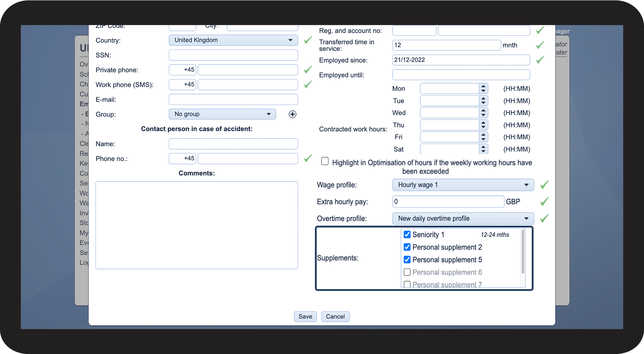Enable Personal supplement 6

point(407,272)
